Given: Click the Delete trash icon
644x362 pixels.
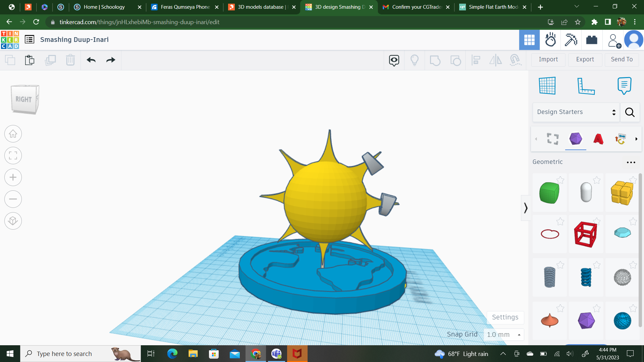Looking at the screenshot, I should pyautogui.click(x=70, y=60).
